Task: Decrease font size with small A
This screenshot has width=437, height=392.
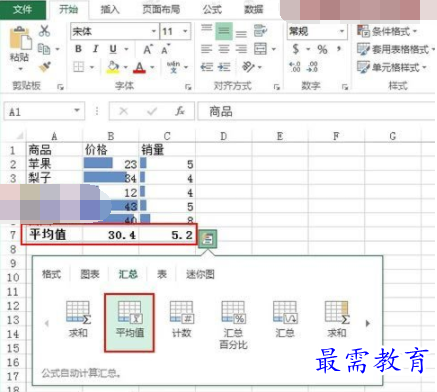Action: point(165,49)
